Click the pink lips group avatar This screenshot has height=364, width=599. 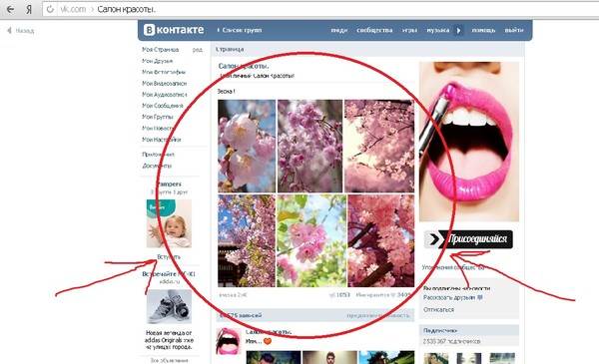(x=469, y=142)
